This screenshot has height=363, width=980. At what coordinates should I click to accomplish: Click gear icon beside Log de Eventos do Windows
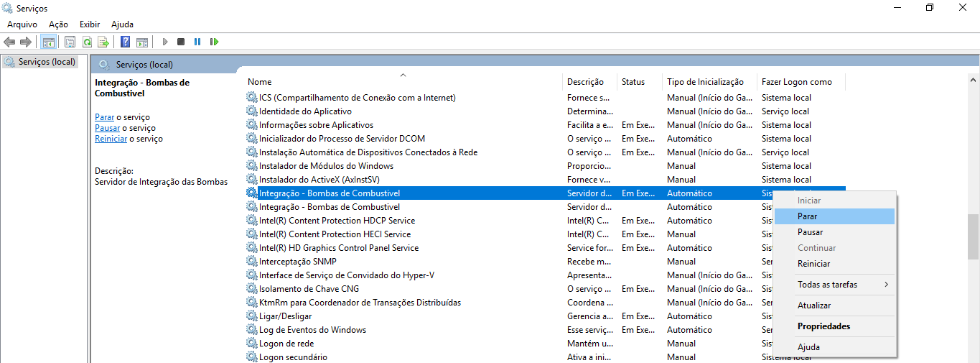point(251,329)
